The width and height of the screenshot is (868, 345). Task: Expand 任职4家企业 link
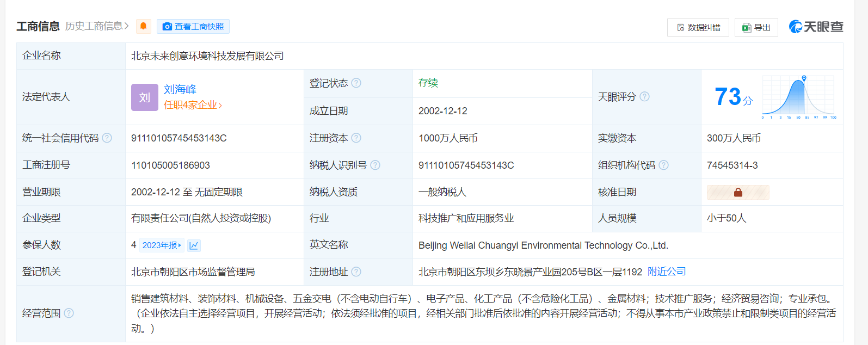(193, 105)
